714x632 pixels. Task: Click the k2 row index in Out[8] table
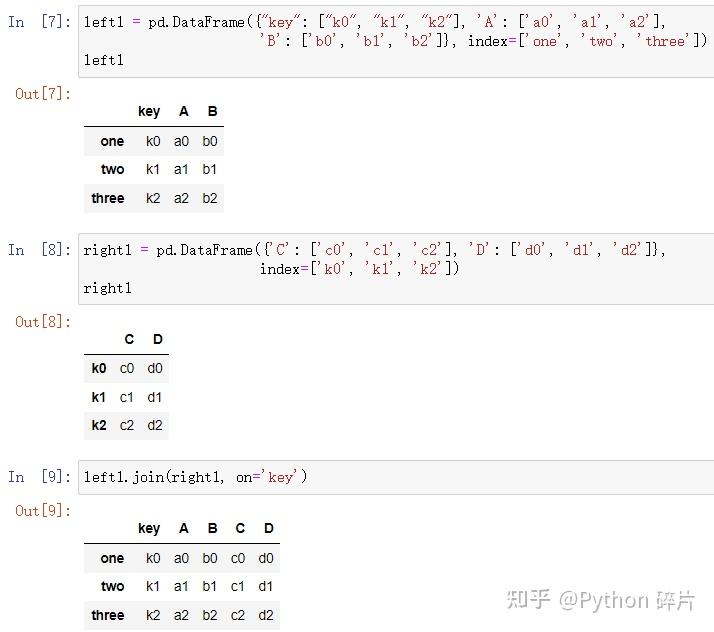99,425
